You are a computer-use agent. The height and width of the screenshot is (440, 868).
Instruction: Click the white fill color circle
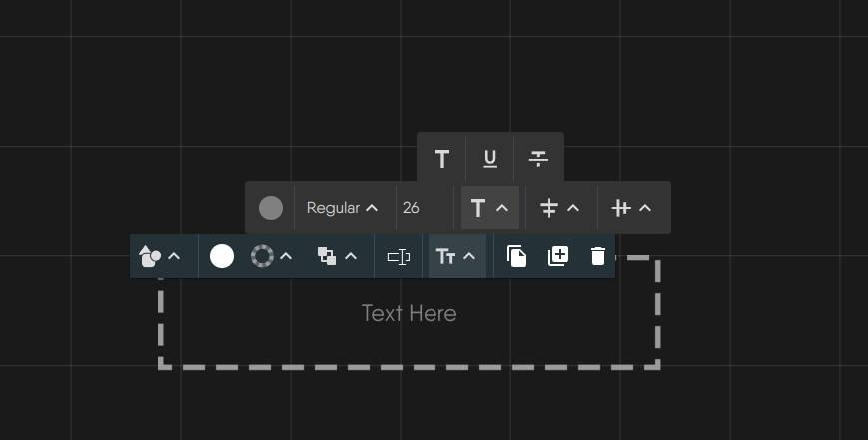(x=222, y=257)
